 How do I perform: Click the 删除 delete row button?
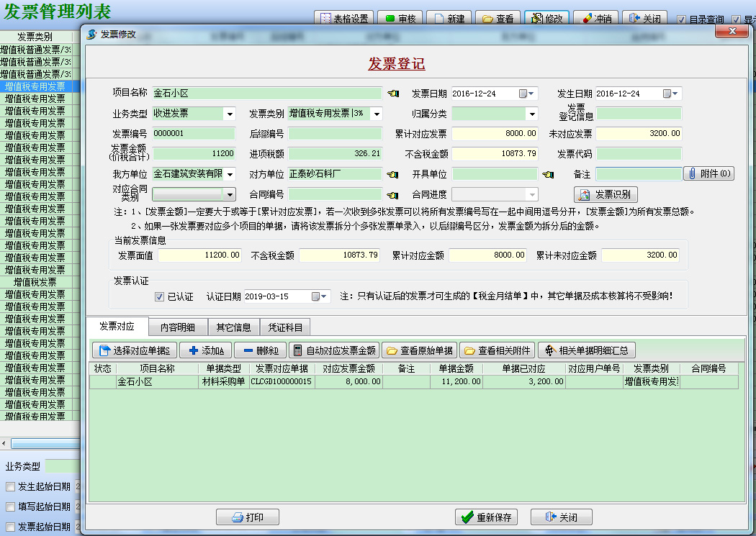[x=261, y=350]
